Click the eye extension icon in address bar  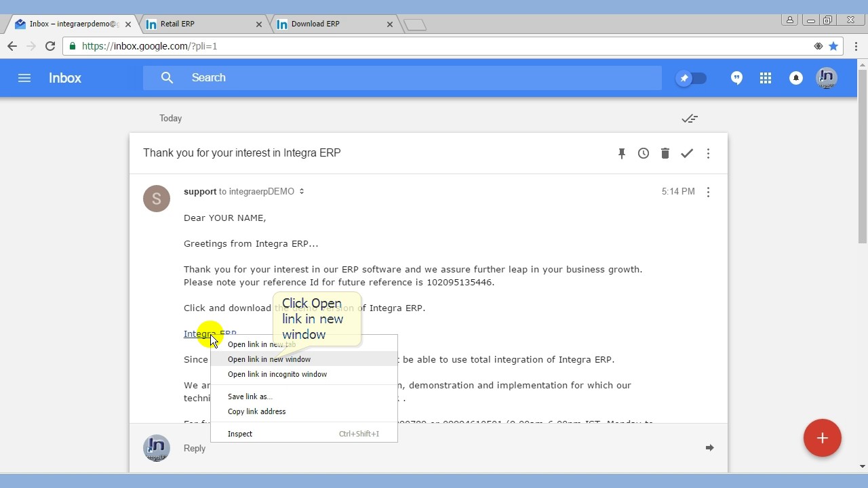818,46
